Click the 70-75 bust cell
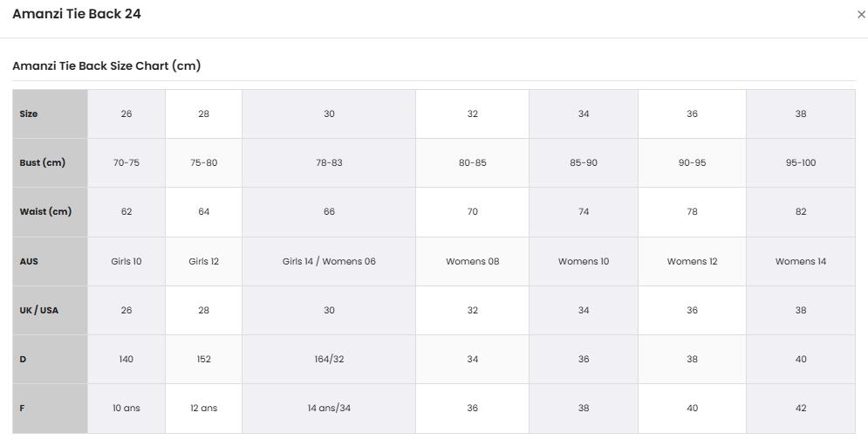Screen dimensions: 868x447 tap(126, 163)
